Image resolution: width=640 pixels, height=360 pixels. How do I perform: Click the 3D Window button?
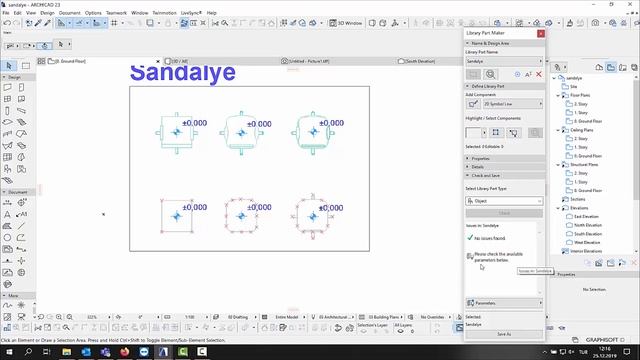346,23
